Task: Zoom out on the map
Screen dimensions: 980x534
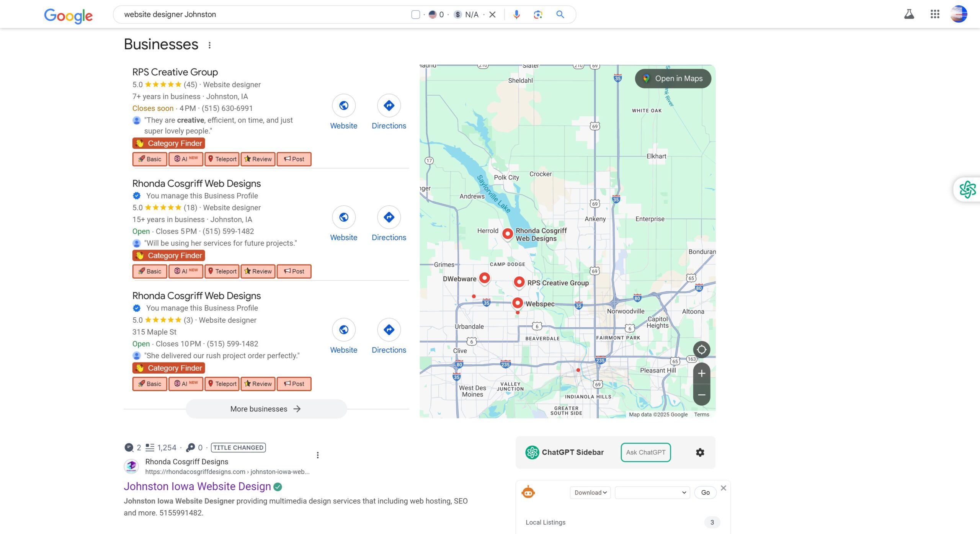Action: 701,395
